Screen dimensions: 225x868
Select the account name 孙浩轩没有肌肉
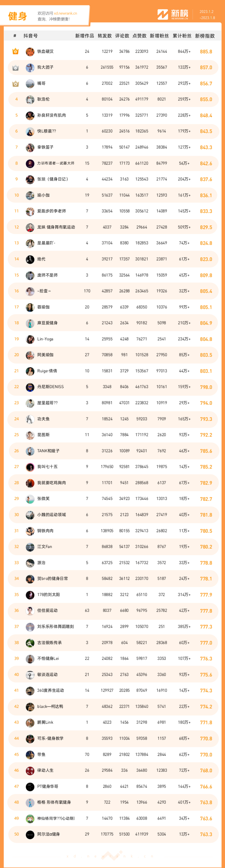coord(51,115)
